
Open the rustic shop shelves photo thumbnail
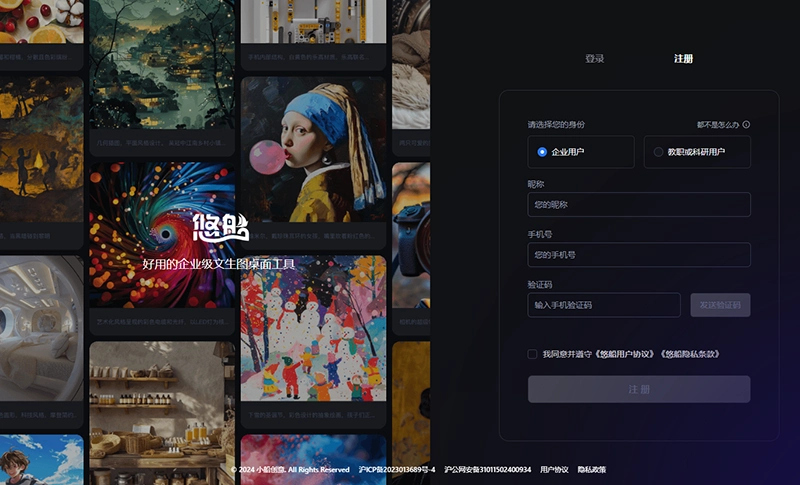[x=162, y=413]
